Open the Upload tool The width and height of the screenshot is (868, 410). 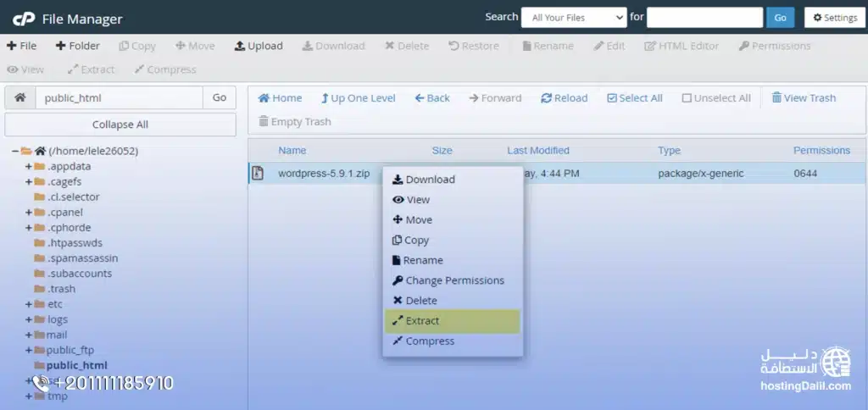pos(259,46)
